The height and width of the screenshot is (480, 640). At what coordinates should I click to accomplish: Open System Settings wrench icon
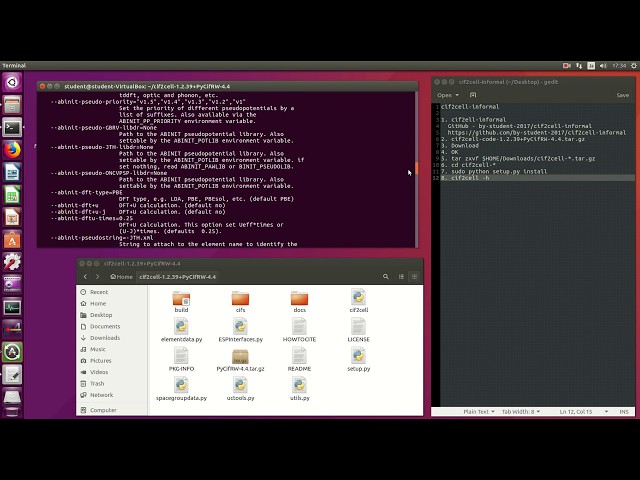click(x=12, y=262)
